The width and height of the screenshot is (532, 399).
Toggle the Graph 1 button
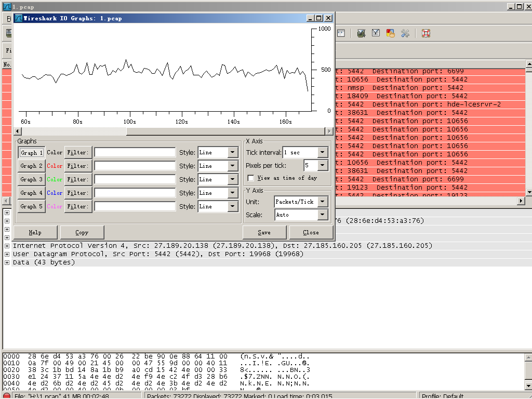click(31, 153)
